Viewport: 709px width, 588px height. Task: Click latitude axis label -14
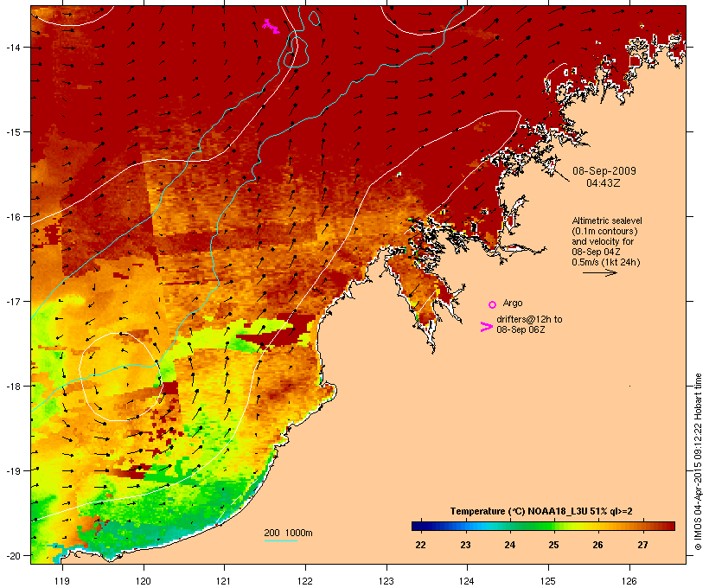coord(12,47)
